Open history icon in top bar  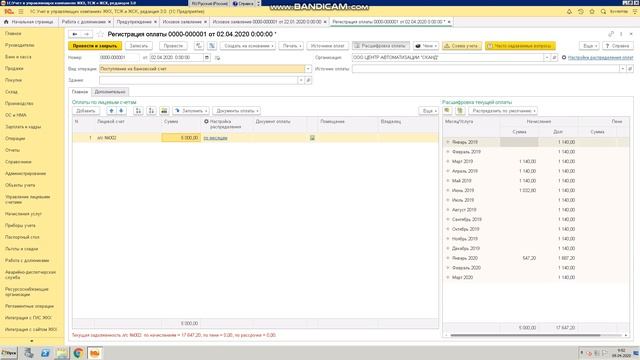click(x=581, y=11)
